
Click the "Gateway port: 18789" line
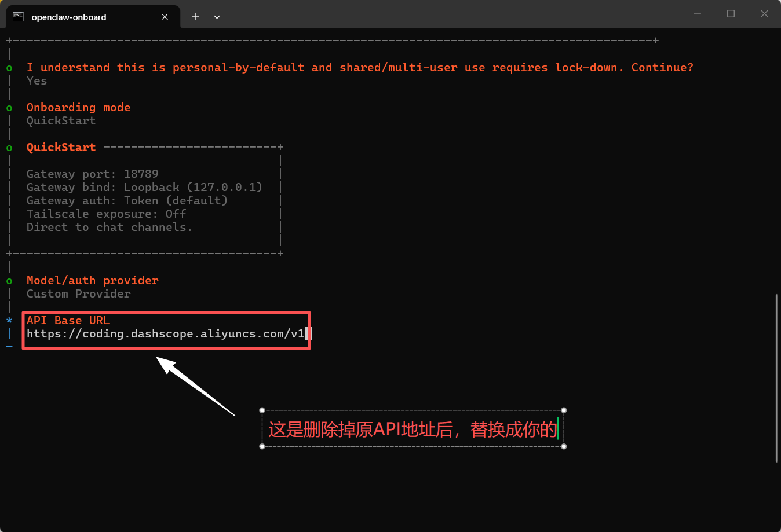(92, 174)
